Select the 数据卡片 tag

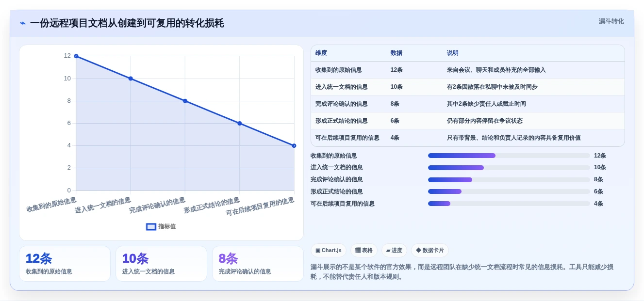tap(430, 250)
